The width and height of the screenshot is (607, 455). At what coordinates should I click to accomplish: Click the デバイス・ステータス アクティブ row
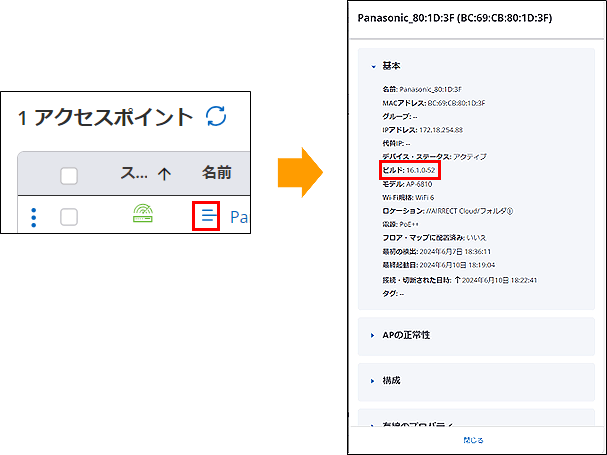pos(434,157)
